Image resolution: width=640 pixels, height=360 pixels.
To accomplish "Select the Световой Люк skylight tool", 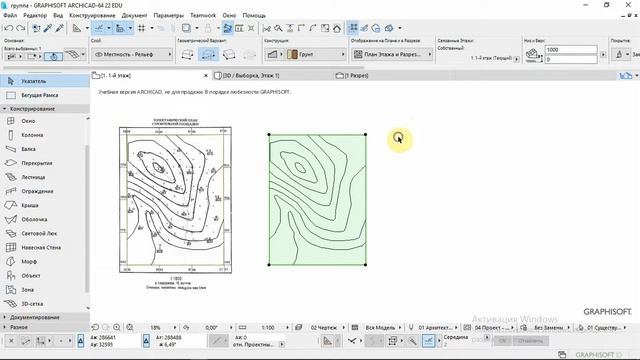I will 43,233.
